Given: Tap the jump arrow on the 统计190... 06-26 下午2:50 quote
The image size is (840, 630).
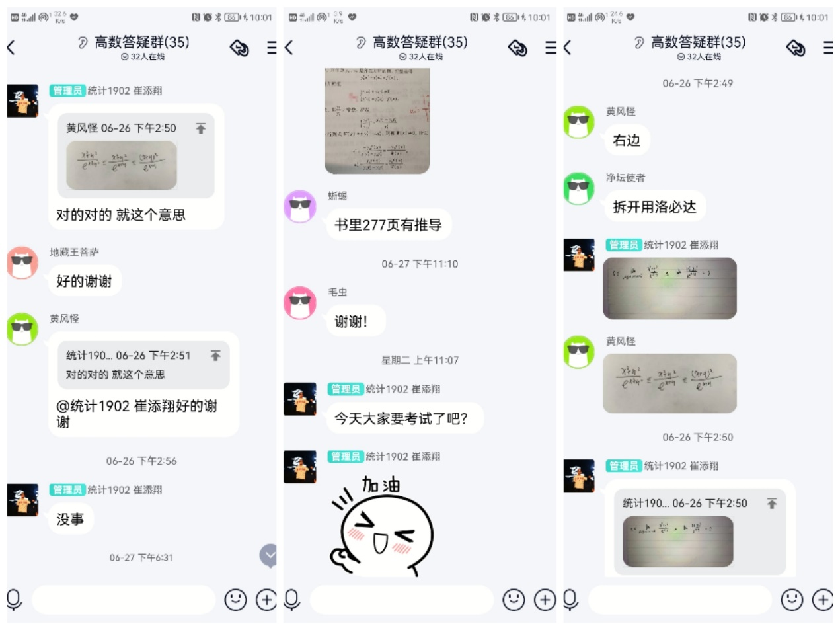Looking at the screenshot, I should (x=771, y=504).
